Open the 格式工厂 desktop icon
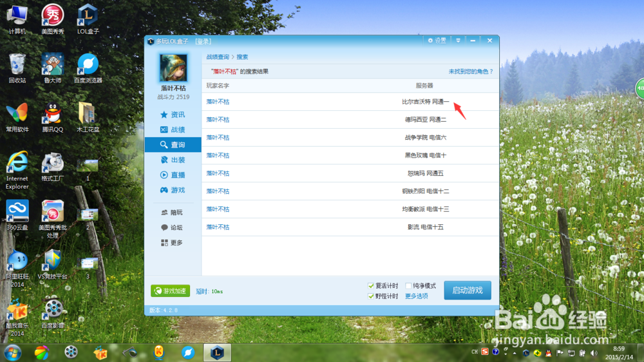This screenshot has width=644, height=362. tap(53, 166)
